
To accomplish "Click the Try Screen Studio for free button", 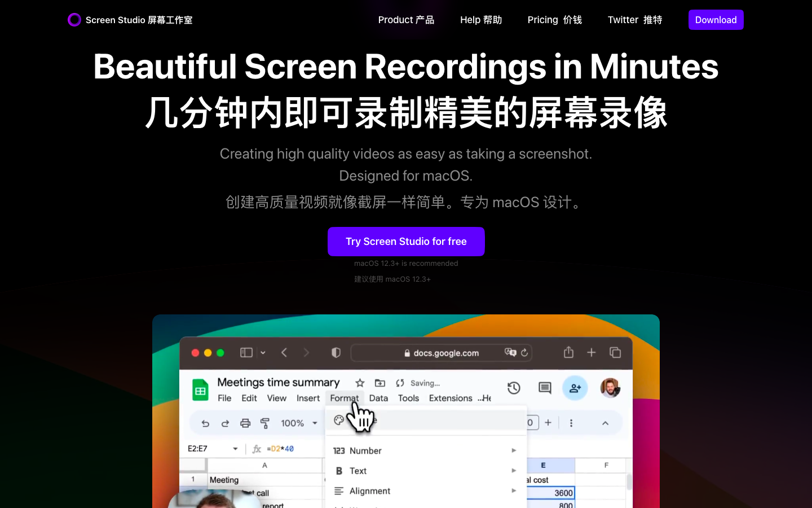I will tap(406, 242).
